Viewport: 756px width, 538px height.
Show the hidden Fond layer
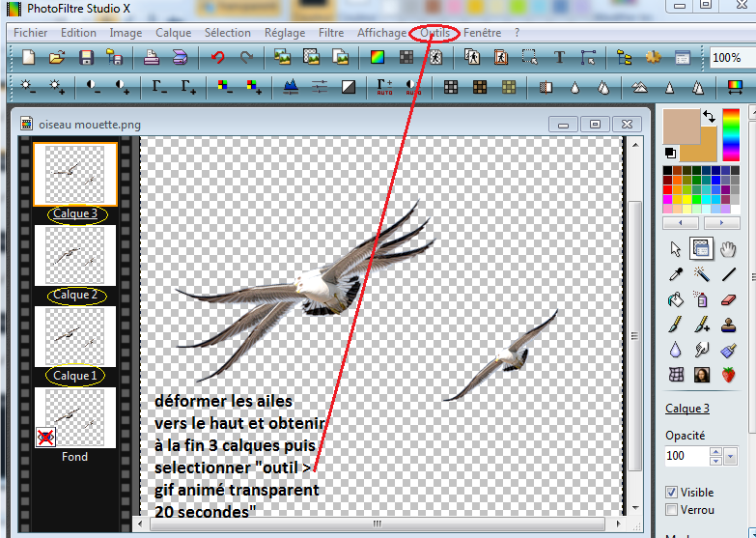[x=45, y=438]
